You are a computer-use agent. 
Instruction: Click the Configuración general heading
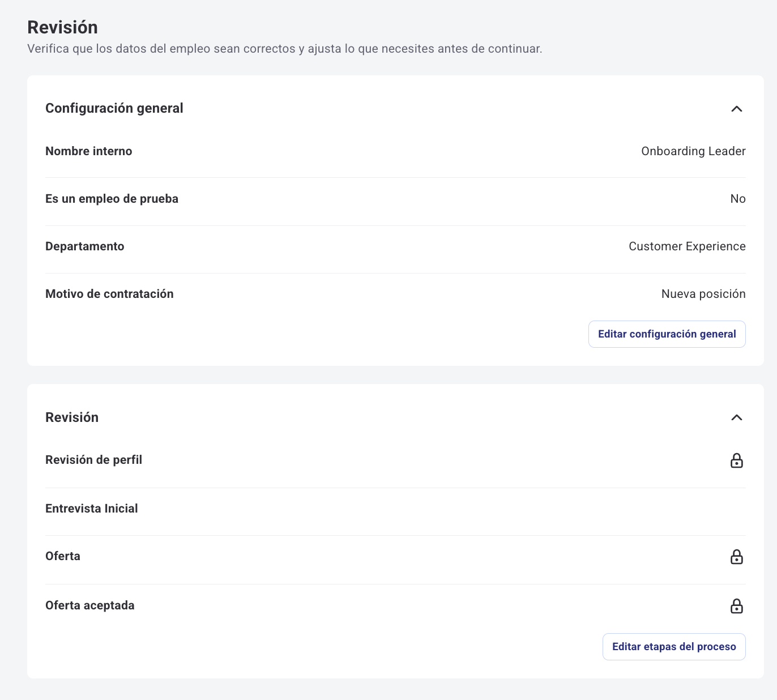pyautogui.click(x=114, y=108)
